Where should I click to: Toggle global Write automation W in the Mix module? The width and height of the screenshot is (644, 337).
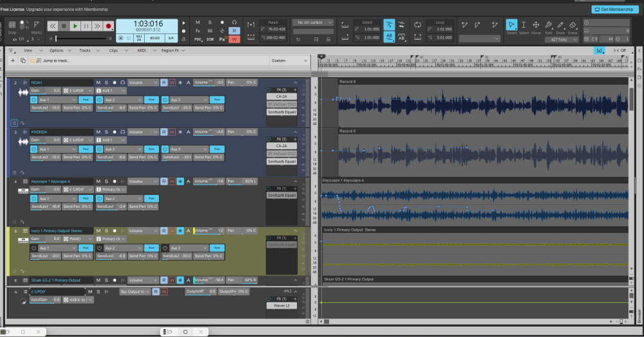[x=234, y=39]
